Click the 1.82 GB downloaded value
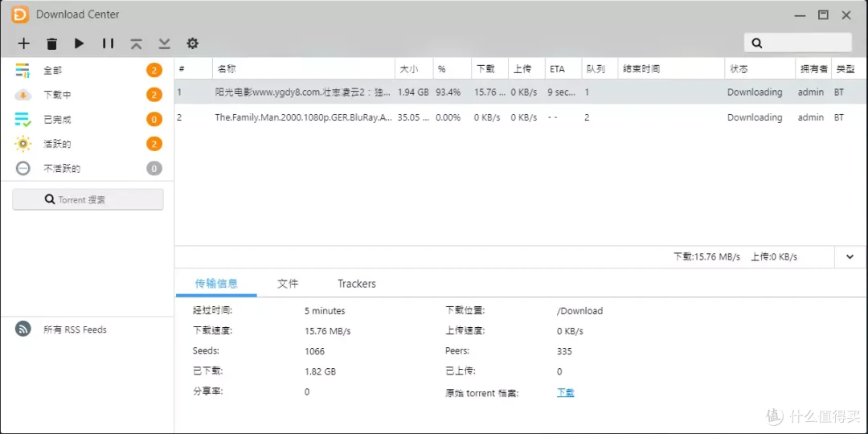The width and height of the screenshot is (868, 434). coord(320,371)
